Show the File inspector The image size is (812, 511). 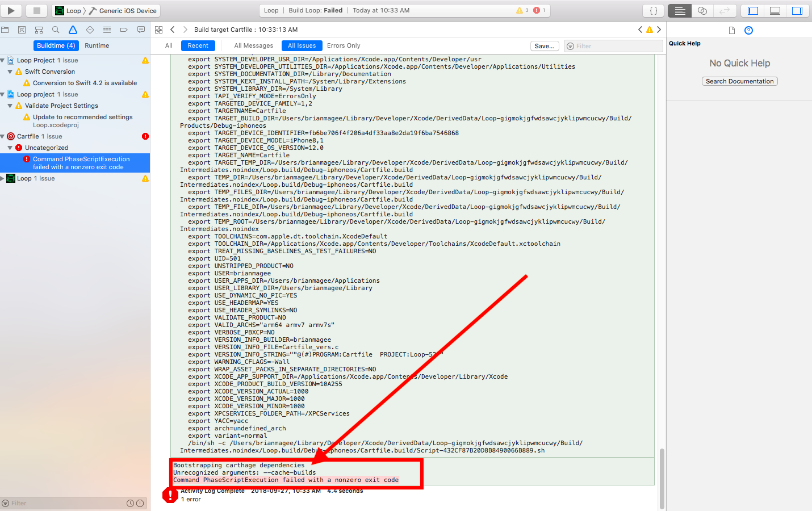coord(731,30)
